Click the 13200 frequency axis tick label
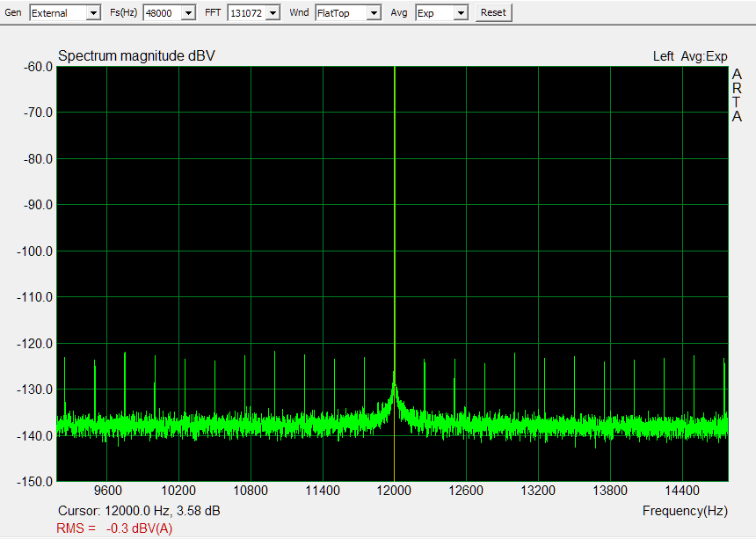This screenshot has width=756, height=539. coord(538,491)
